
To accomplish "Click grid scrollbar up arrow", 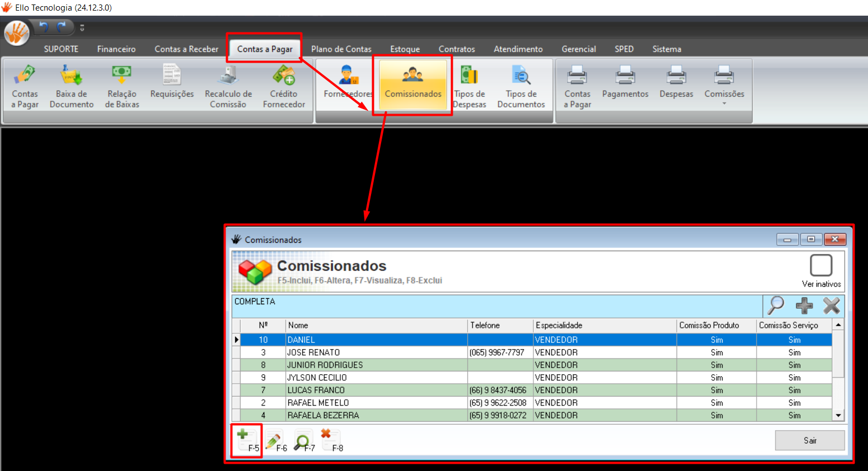I will pos(838,325).
